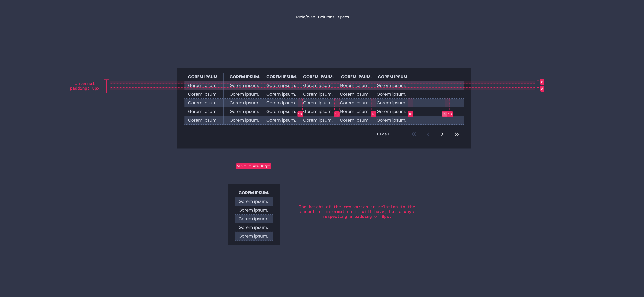Advance to next page with single-right chevron
This screenshot has width=644, height=297.
[x=442, y=134]
